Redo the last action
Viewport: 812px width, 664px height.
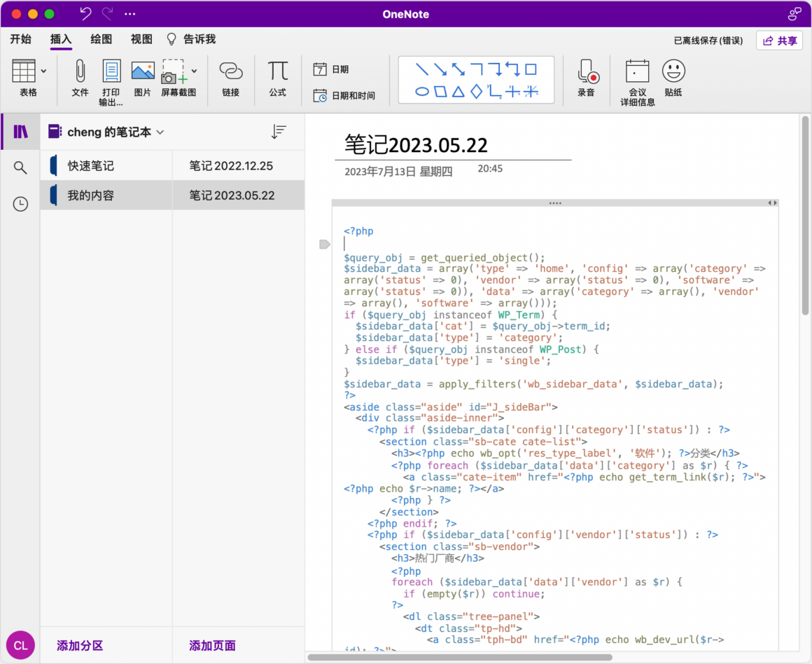(108, 13)
